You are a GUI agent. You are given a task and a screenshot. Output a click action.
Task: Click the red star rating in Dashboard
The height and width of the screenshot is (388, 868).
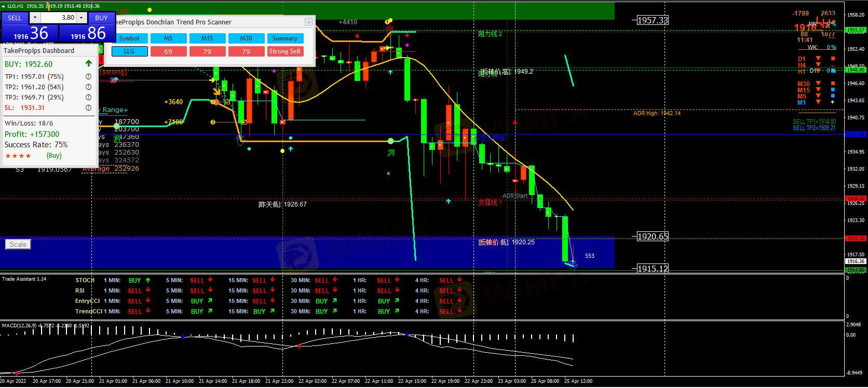pos(18,156)
